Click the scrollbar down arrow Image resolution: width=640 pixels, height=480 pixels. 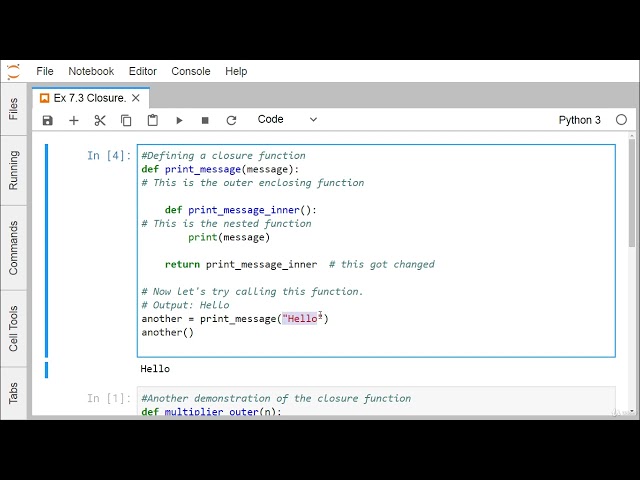(x=632, y=411)
